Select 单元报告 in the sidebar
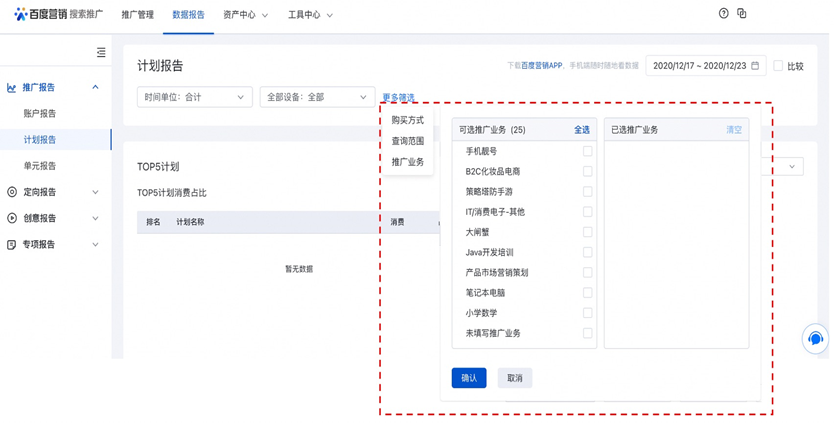The width and height of the screenshot is (834, 423). pos(40,166)
